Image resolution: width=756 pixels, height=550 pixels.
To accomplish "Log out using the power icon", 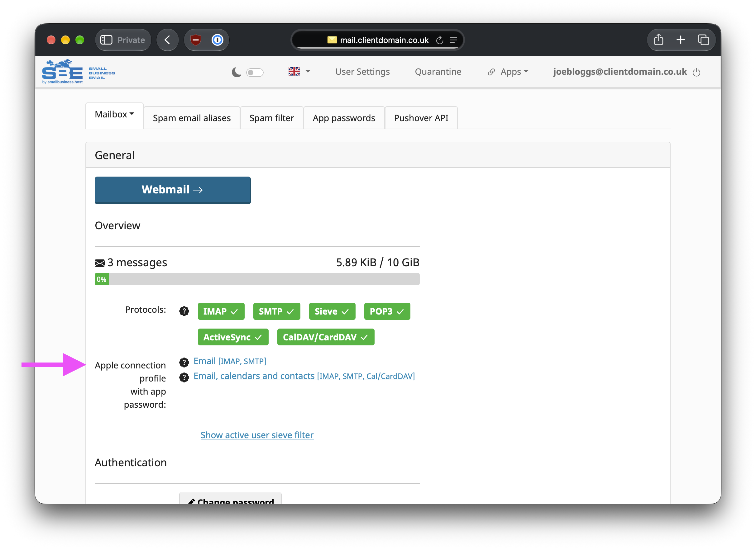I will (x=696, y=72).
